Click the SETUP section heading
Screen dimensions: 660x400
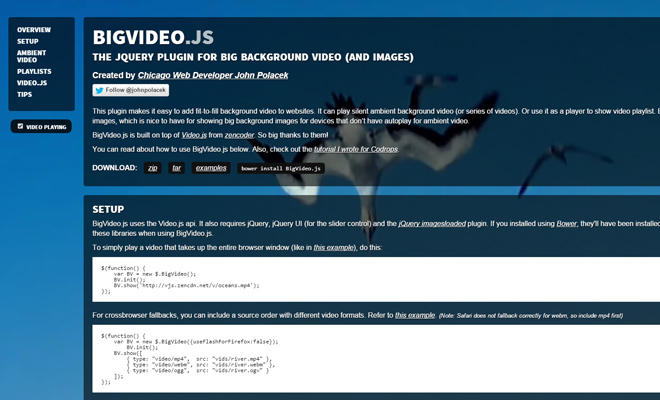pos(108,209)
